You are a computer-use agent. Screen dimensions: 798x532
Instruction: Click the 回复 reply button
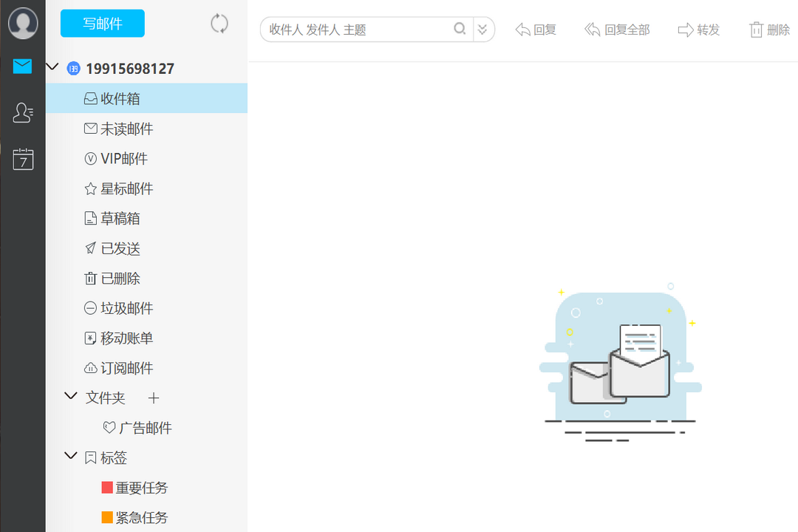click(536, 30)
